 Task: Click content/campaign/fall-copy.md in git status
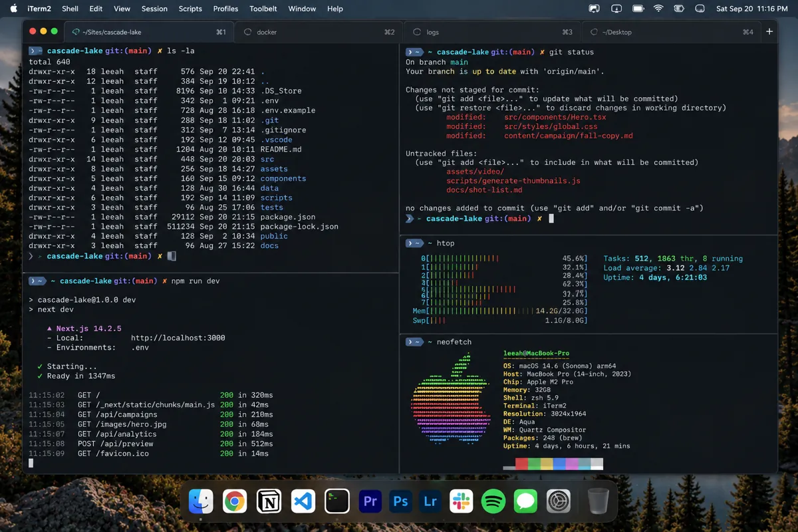pyautogui.click(x=569, y=136)
